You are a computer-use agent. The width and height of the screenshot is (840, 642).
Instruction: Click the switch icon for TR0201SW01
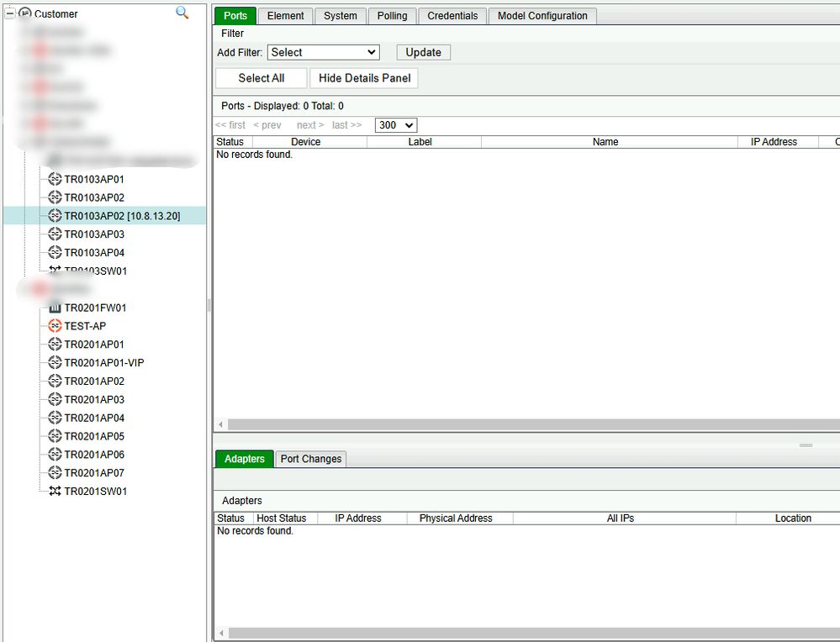tap(55, 491)
